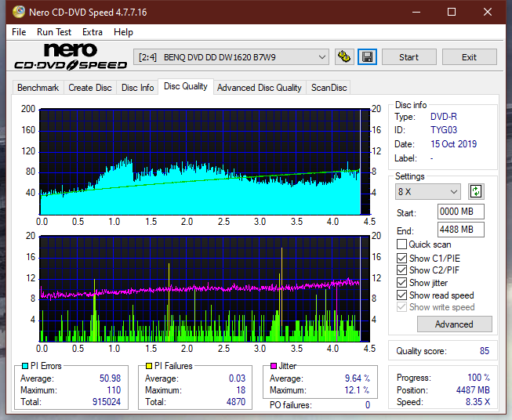
Task: Click Jitter average 9.64 % value
Action: 358,378
